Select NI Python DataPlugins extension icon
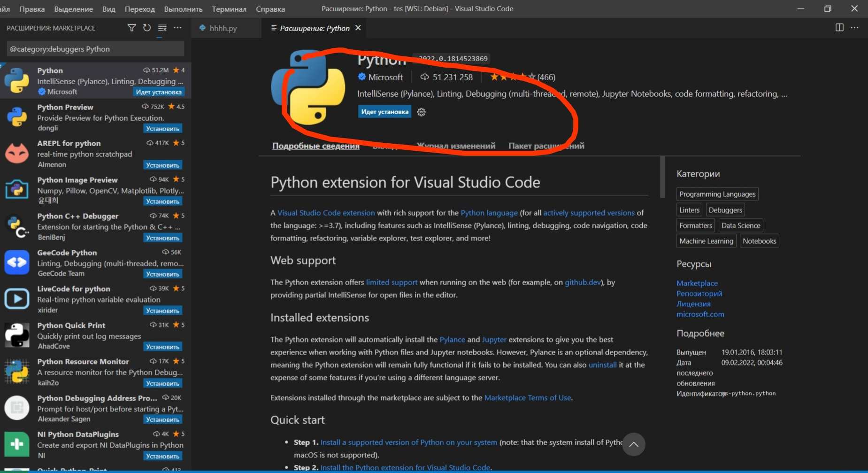This screenshot has width=868, height=473. (17, 444)
